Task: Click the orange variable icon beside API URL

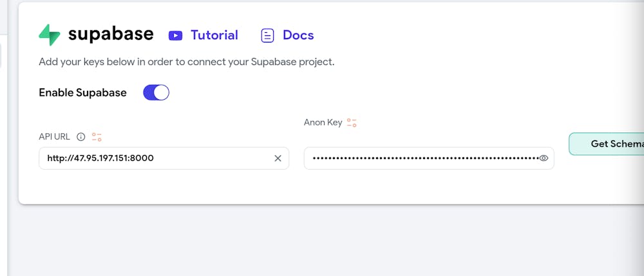Action: 97,137
